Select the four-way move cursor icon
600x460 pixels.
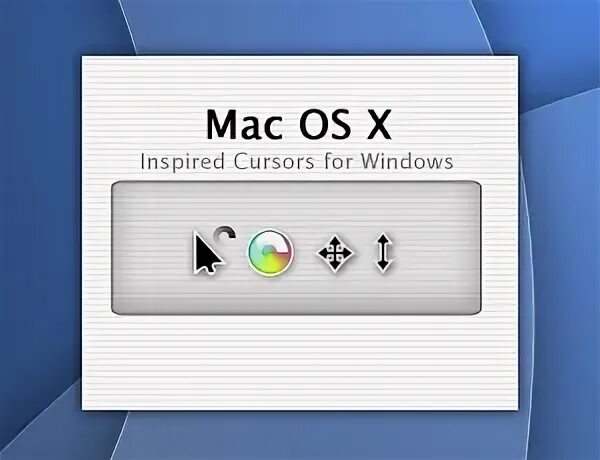pyautogui.click(x=335, y=253)
